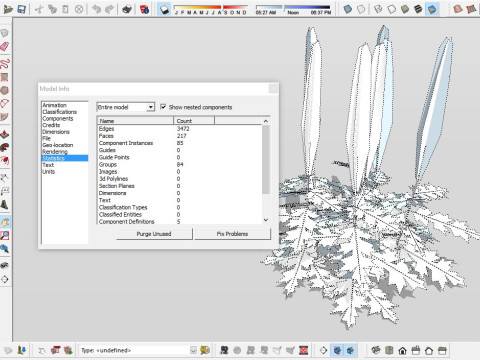Open the Entire model dropdown

point(126,107)
